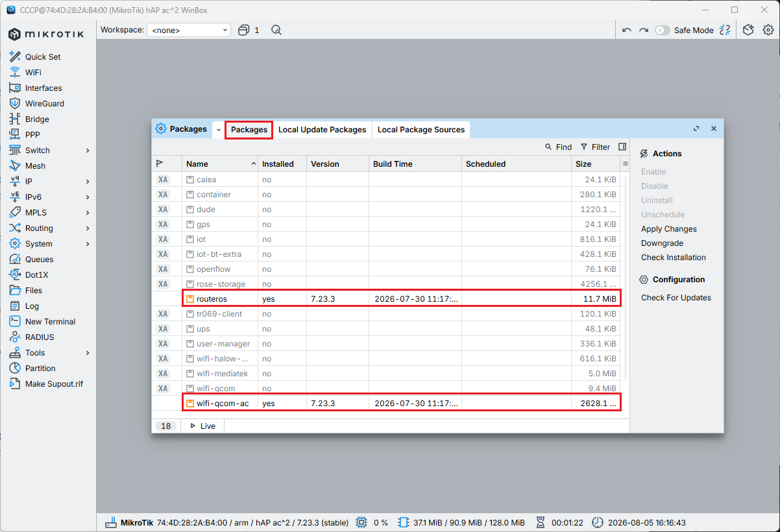The height and width of the screenshot is (532, 780).
Task: Open the Log viewer
Action: click(32, 306)
